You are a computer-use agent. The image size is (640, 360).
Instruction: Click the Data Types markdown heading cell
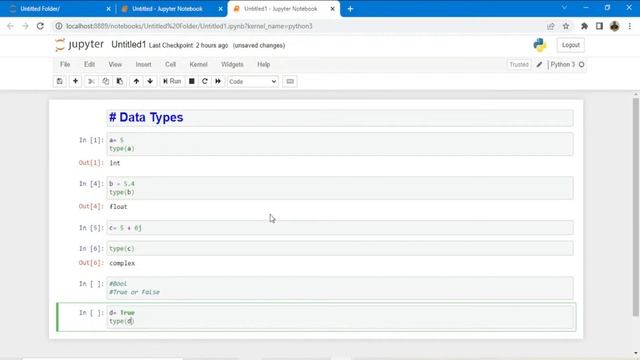coord(340,118)
